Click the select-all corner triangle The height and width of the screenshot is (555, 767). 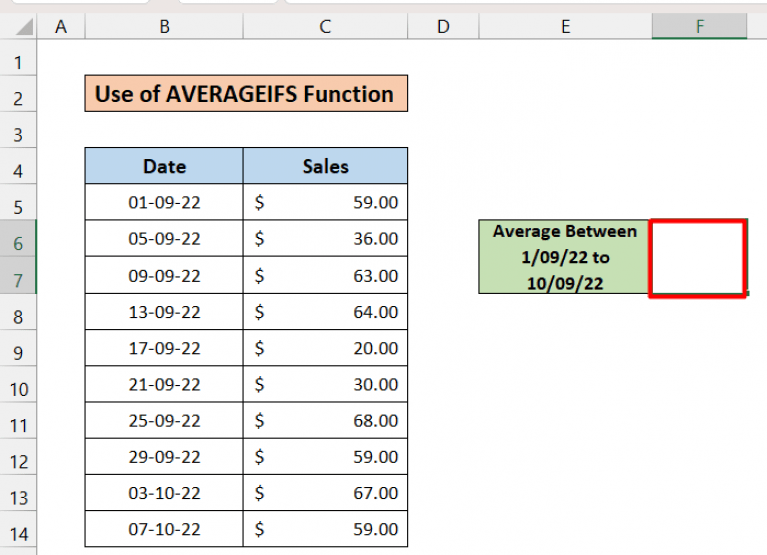(24, 27)
